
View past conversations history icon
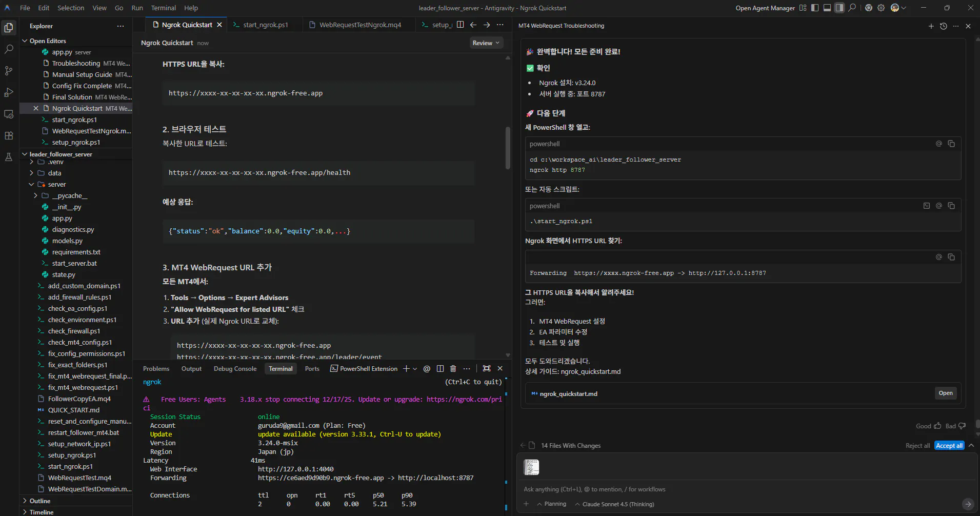[944, 26]
